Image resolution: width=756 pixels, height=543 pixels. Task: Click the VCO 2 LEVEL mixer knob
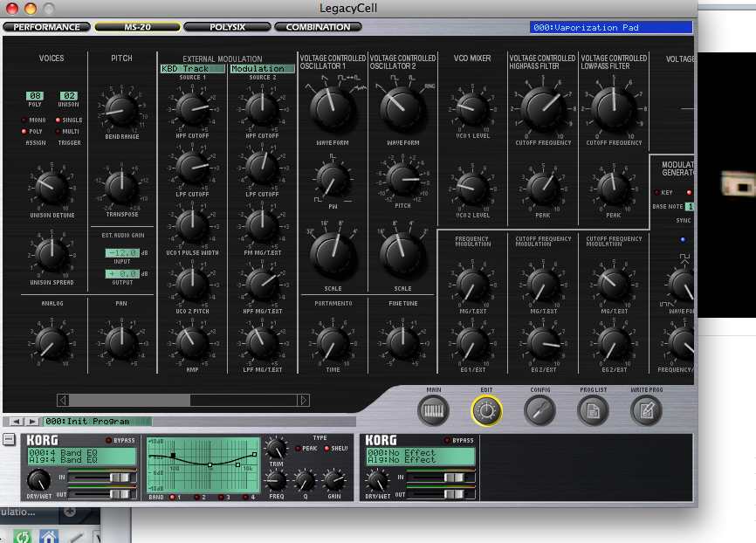472,188
